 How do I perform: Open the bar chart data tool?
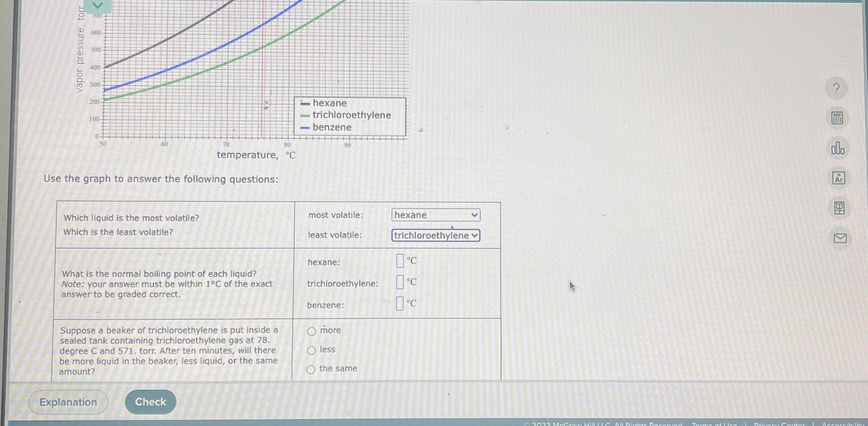click(837, 148)
